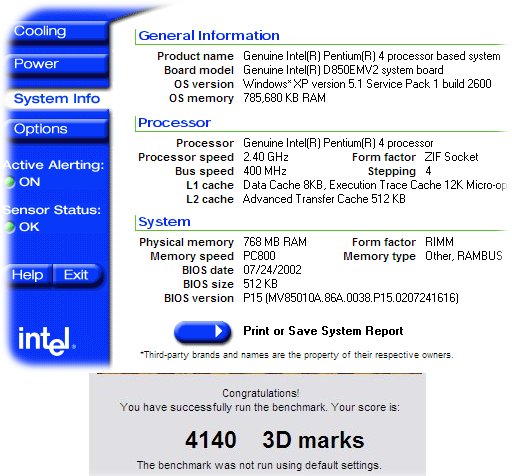Click the 4140 3D marks score
Viewport: 512px width, 476px height.
[274, 440]
